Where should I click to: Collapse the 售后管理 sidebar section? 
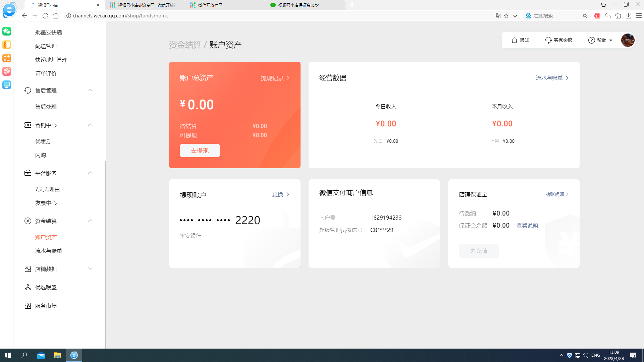click(x=90, y=90)
